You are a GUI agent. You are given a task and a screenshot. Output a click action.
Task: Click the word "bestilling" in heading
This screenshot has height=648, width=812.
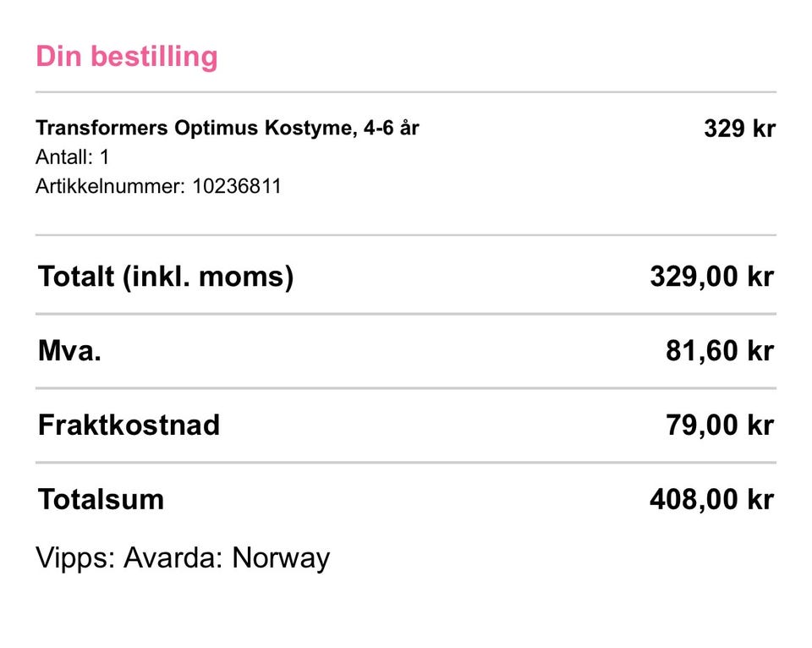point(154,57)
